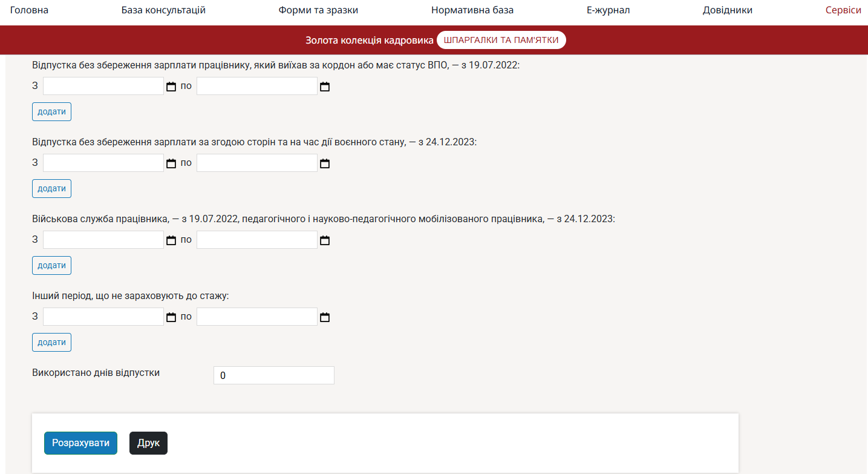This screenshot has width=868, height=474.
Task: Focus the 'Використано днів відпустки' input field
Action: (x=273, y=375)
